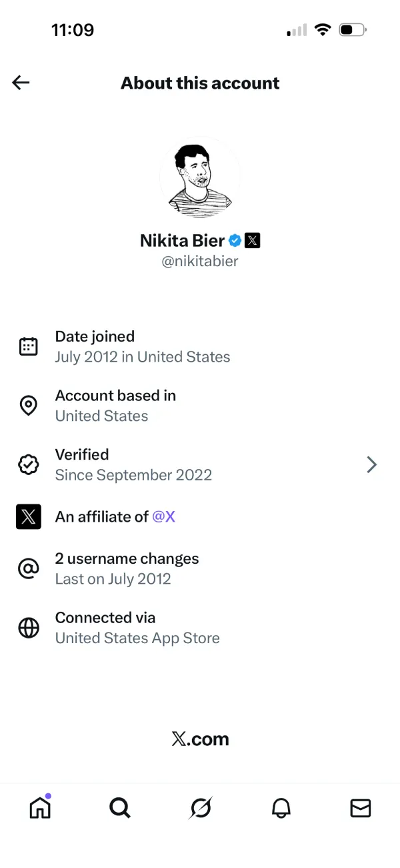
Task: Open Notifications bell icon
Action: coord(281,808)
